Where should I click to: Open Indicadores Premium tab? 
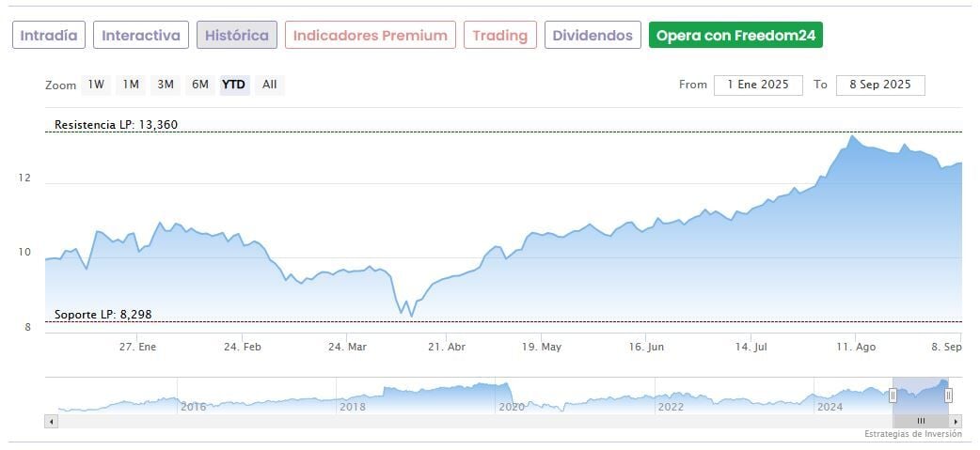371,36
